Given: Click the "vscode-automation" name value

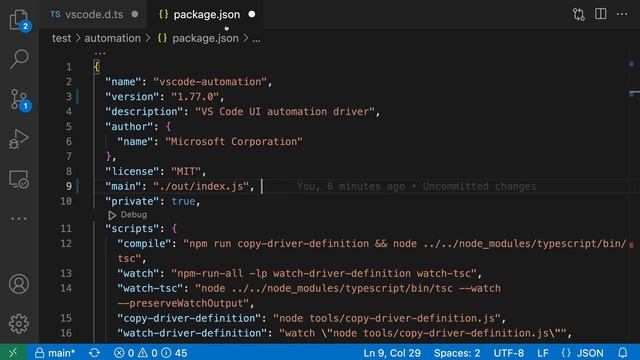Looking at the screenshot, I should tap(210, 82).
